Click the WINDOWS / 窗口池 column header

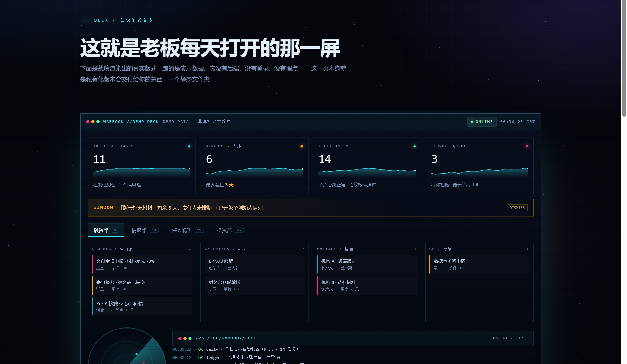tap(112, 249)
